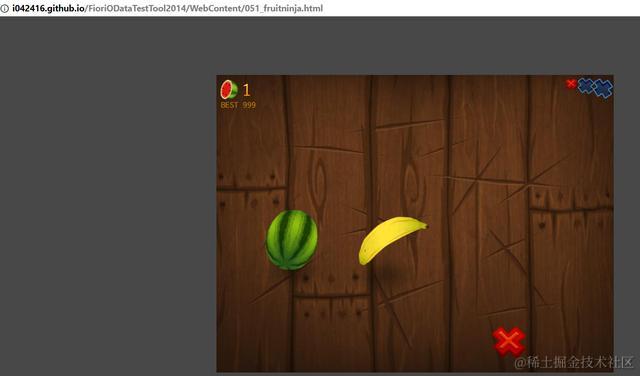Click the sliced watermelon score icon
Screen dimensions: 640x376
pyautogui.click(x=229, y=90)
